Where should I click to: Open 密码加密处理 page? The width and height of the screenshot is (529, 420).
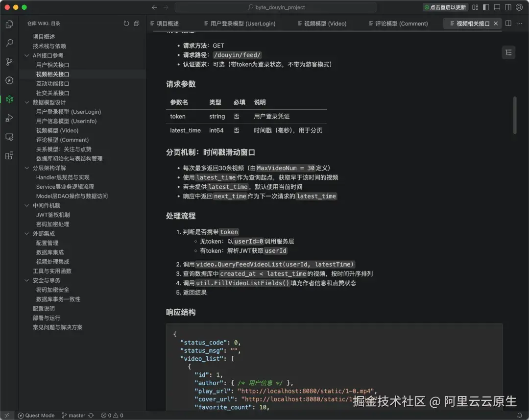[52, 224]
